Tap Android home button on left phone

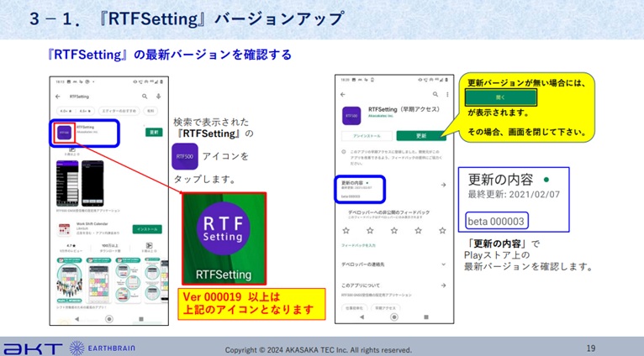[109, 319]
